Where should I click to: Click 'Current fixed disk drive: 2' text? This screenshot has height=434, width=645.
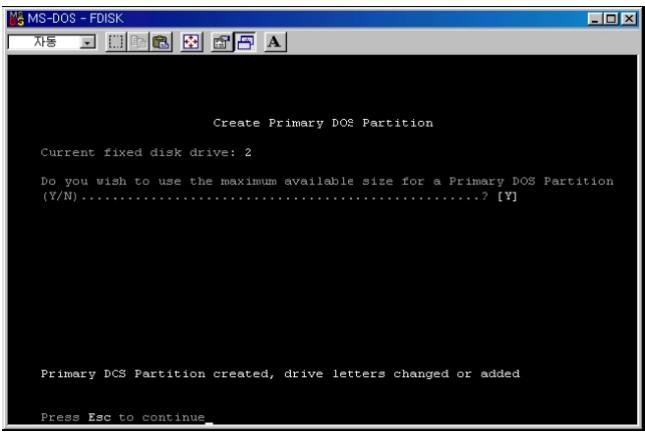(146, 152)
